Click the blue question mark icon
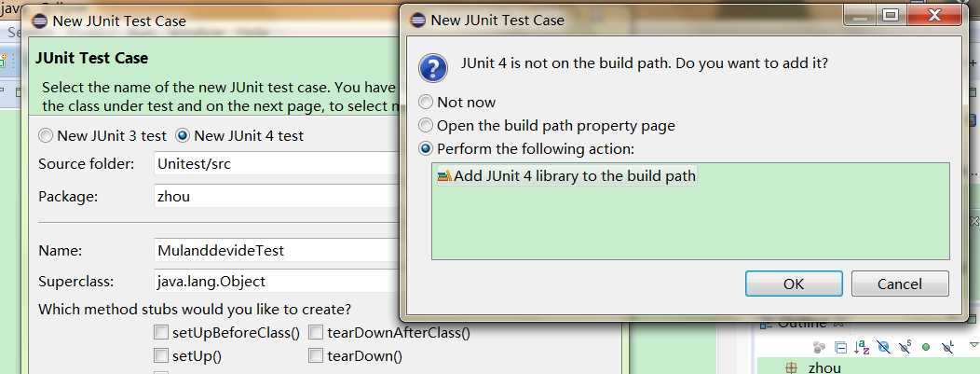 pyautogui.click(x=433, y=67)
